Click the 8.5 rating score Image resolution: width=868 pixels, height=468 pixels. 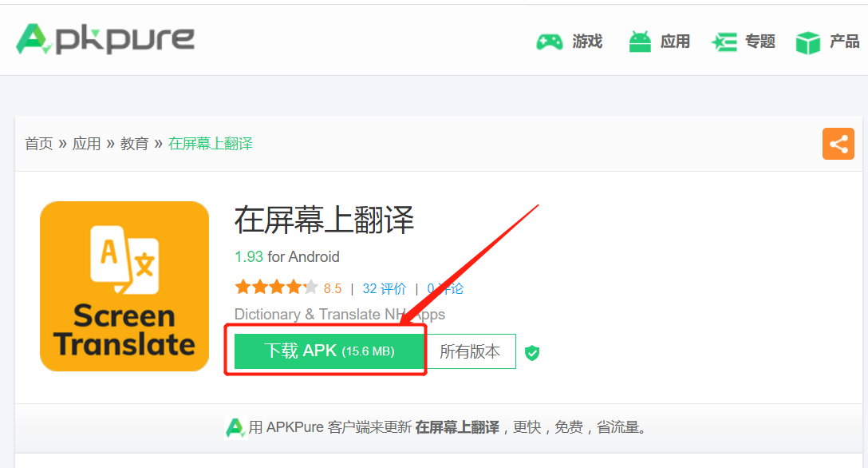point(333,288)
